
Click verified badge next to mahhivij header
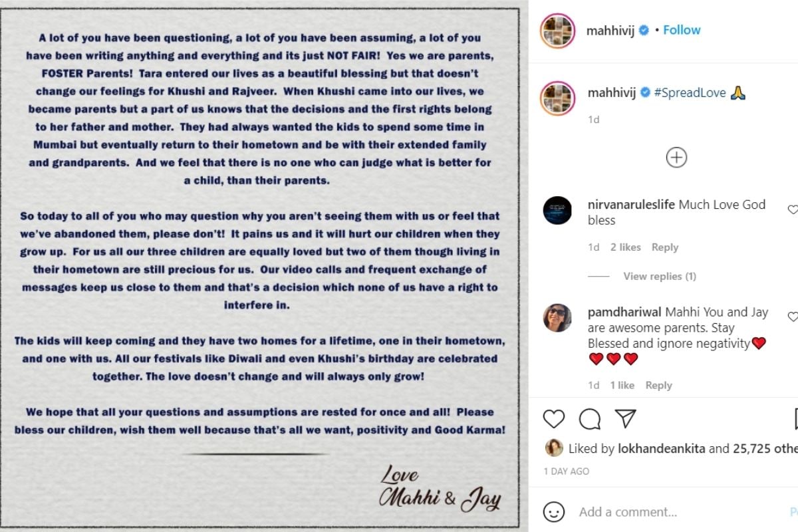644,31
